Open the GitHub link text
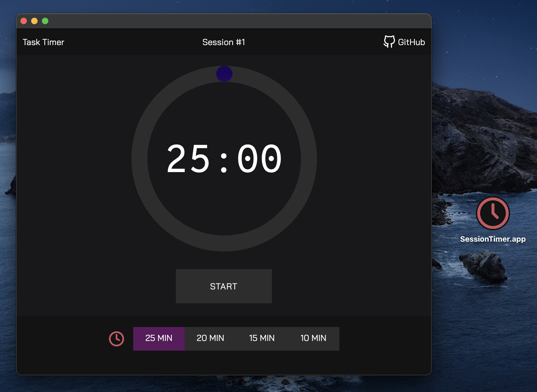537x392 pixels. pyautogui.click(x=411, y=42)
